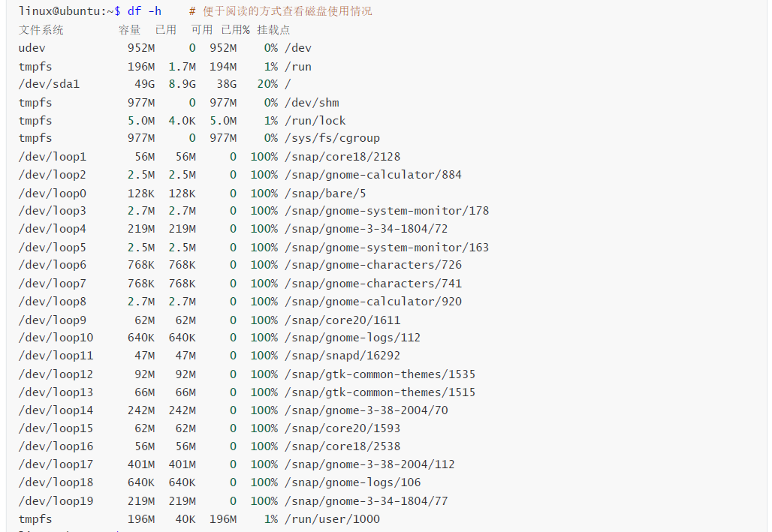Screen dimensions: 772x532
Task: Click the /dev/loop14 device entry
Action: pos(56,410)
